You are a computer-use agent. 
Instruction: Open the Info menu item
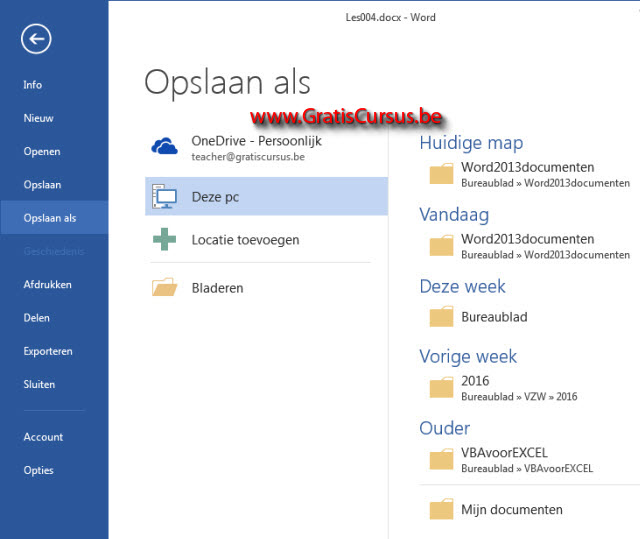pos(32,85)
